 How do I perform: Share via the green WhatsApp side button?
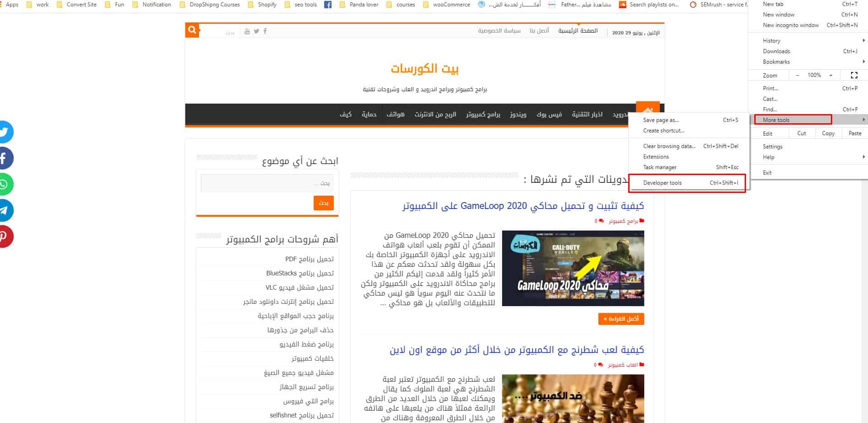point(5,184)
